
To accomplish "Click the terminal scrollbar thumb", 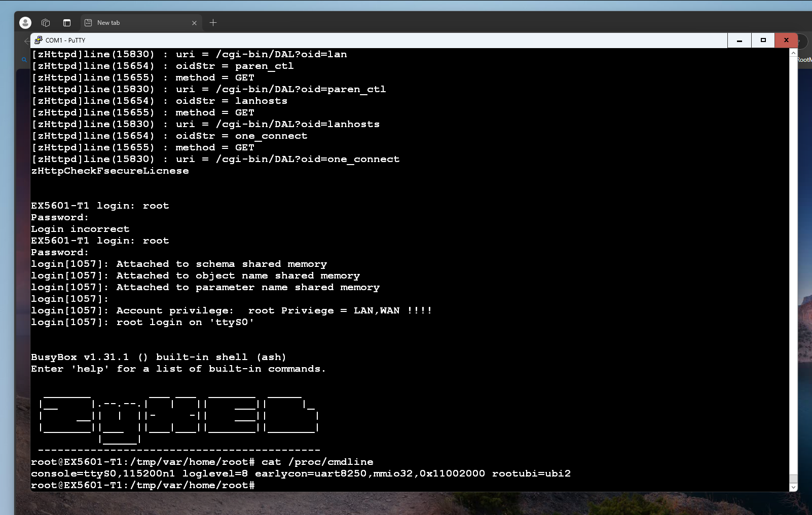I will [x=793, y=479].
